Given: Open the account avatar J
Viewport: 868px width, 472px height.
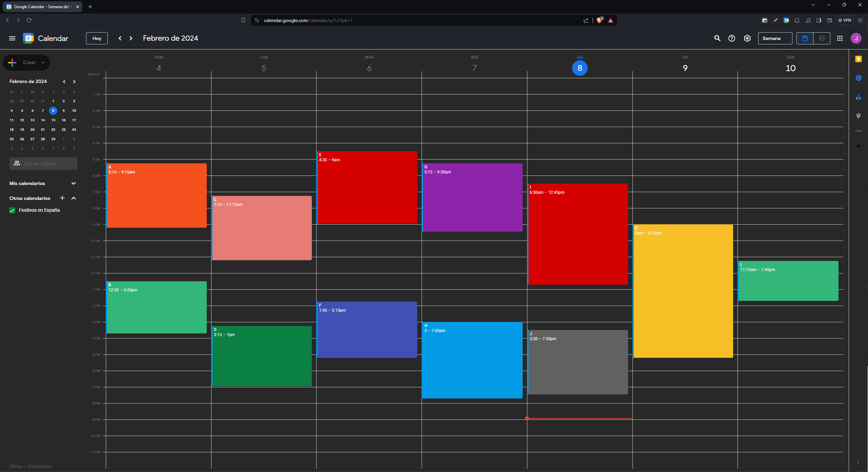Looking at the screenshot, I should pos(856,38).
